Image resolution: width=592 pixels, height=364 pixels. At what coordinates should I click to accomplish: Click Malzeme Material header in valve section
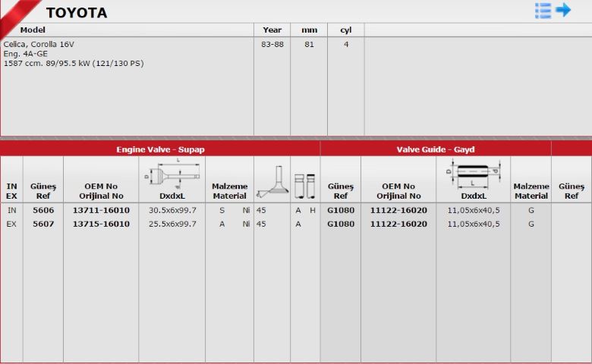point(229,191)
